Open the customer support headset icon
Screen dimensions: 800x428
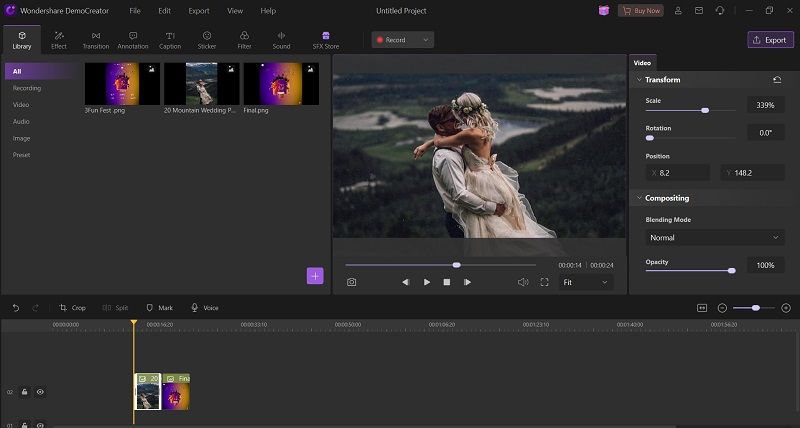pos(720,11)
